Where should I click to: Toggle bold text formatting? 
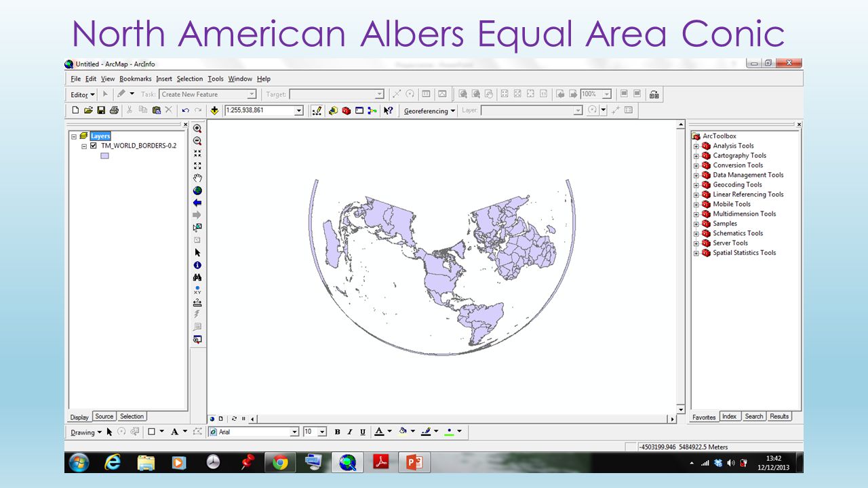tap(338, 432)
